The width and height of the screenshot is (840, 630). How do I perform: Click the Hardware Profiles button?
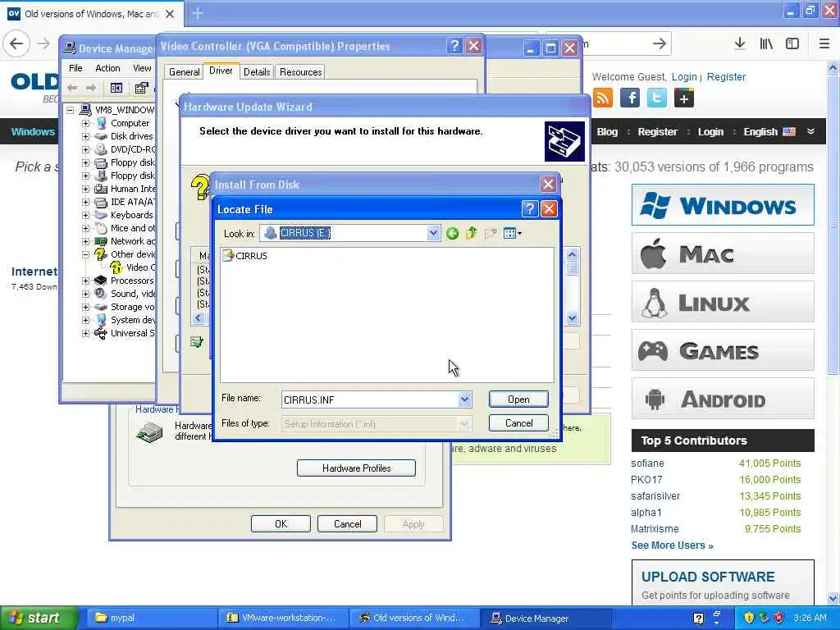click(x=356, y=468)
